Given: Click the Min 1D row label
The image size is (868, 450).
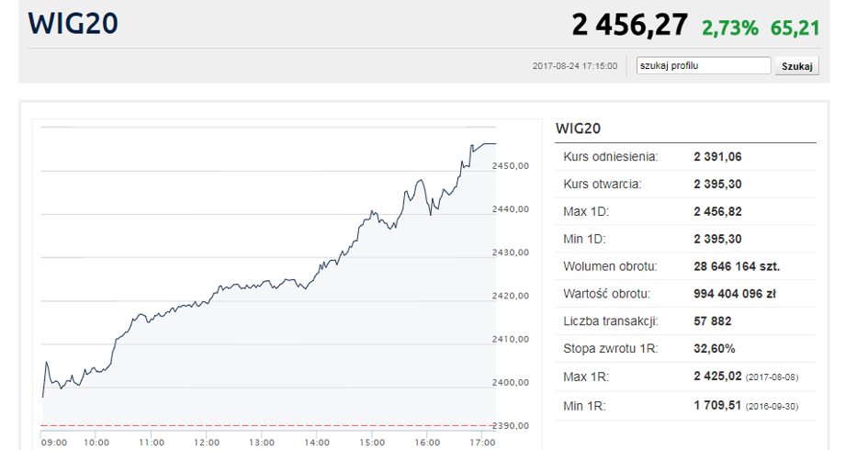Looking at the screenshot, I should [x=586, y=240].
